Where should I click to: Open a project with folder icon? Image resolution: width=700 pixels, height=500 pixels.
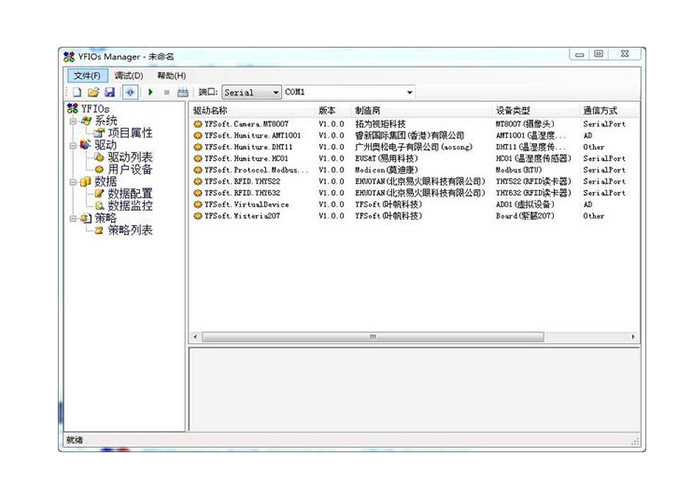(93, 92)
